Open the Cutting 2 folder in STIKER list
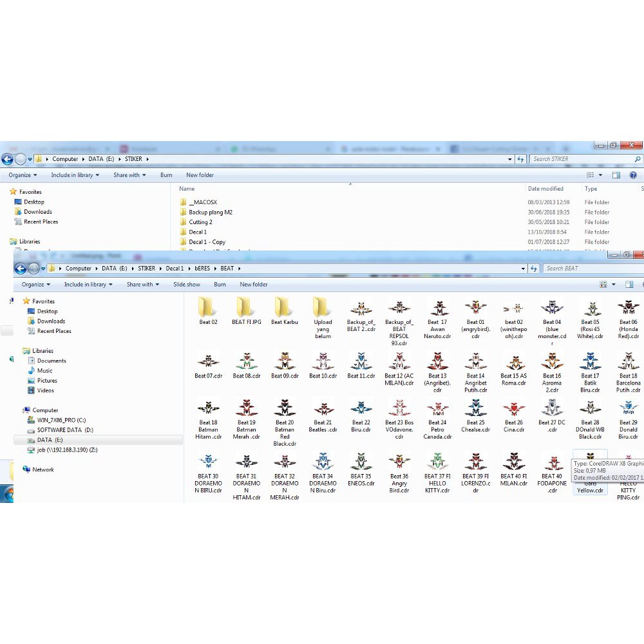Image resolution: width=644 pixels, height=644 pixels. pyautogui.click(x=200, y=222)
